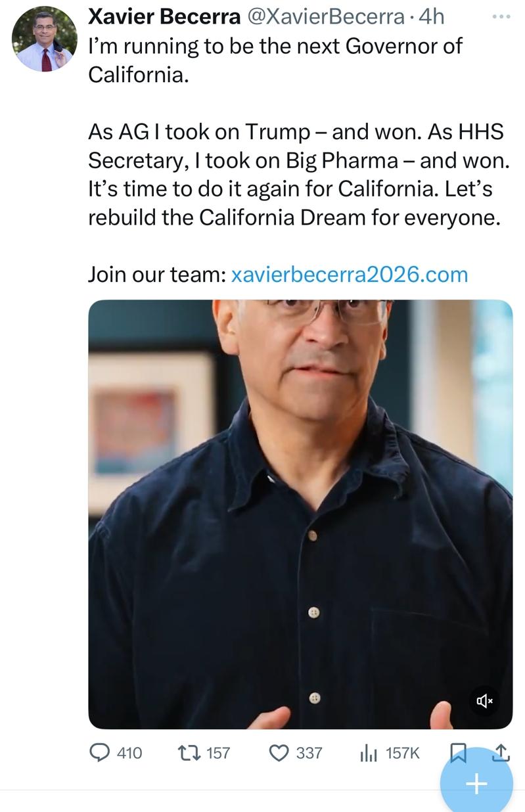Repost using the retweet arrows icon
This screenshot has width=525, height=812.
(x=189, y=752)
